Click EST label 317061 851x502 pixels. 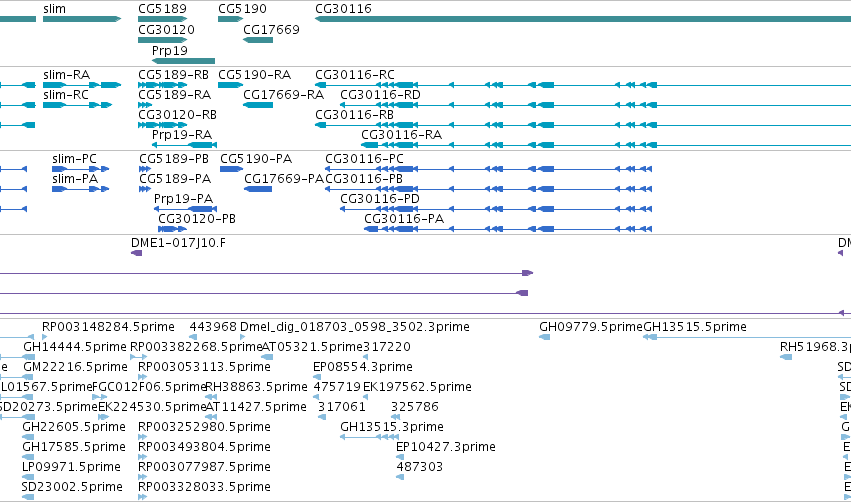pos(341,407)
